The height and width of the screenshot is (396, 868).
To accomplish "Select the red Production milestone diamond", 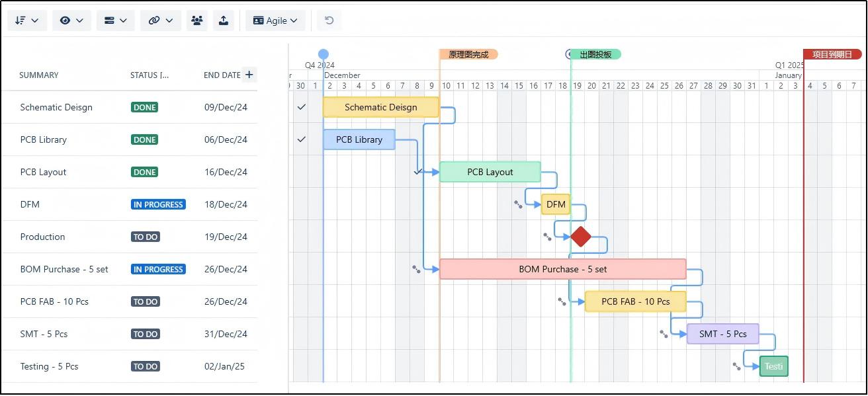I will click(580, 237).
